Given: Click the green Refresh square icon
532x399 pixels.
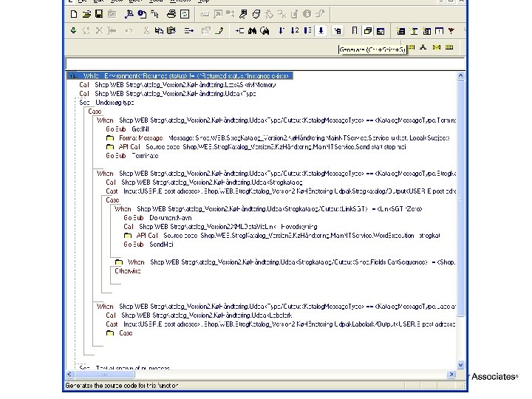Looking at the screenshot, I should tap(185, 14).
